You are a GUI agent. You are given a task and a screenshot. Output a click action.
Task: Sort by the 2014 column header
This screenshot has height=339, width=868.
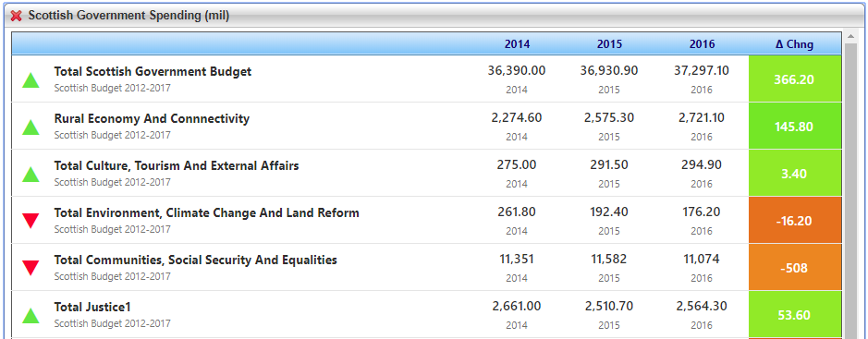click(x=517, y=44)
